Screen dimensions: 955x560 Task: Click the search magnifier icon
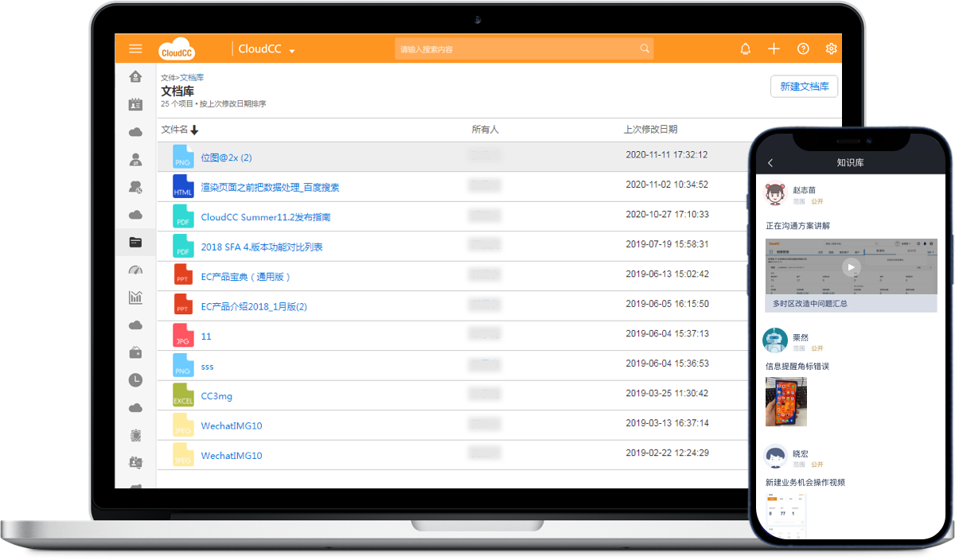point(645,49)
